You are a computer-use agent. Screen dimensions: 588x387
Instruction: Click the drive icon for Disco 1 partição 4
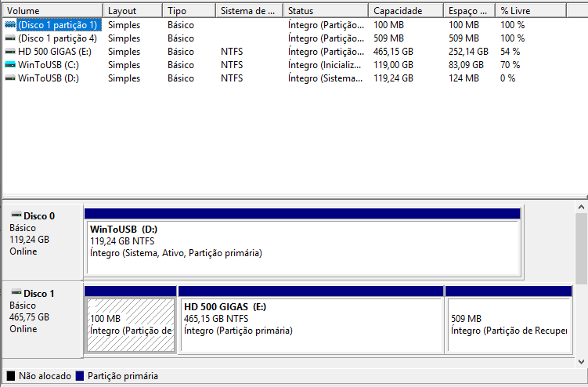pos(10,38)
